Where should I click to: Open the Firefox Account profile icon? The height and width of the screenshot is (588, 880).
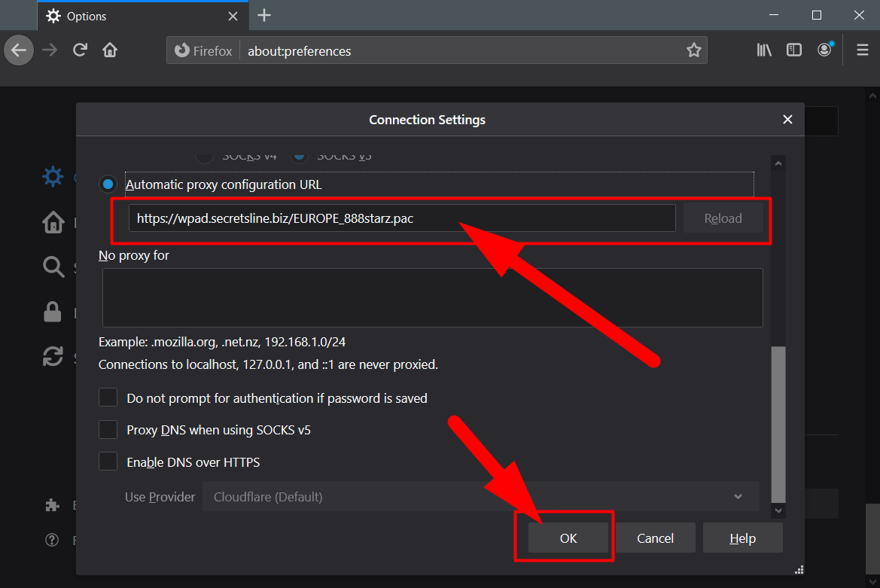coord(825,50)
